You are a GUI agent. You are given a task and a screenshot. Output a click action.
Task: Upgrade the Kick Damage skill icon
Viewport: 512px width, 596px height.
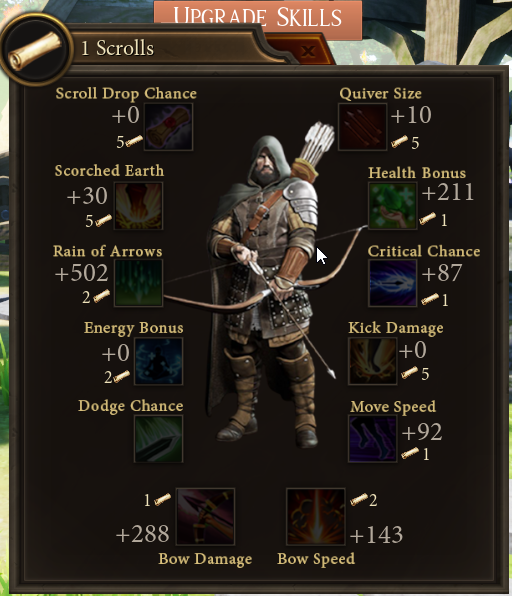pos(373,361)
